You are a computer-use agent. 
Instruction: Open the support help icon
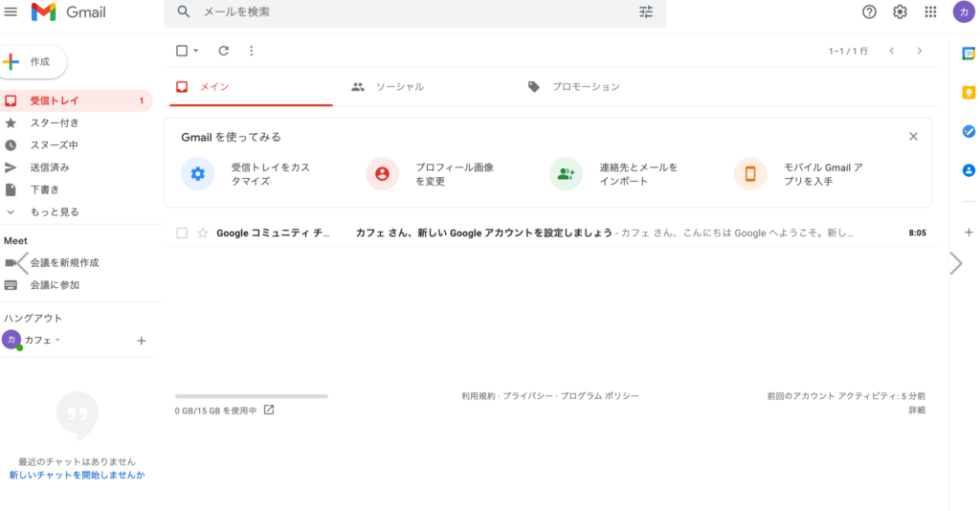[x=869, y=12]
